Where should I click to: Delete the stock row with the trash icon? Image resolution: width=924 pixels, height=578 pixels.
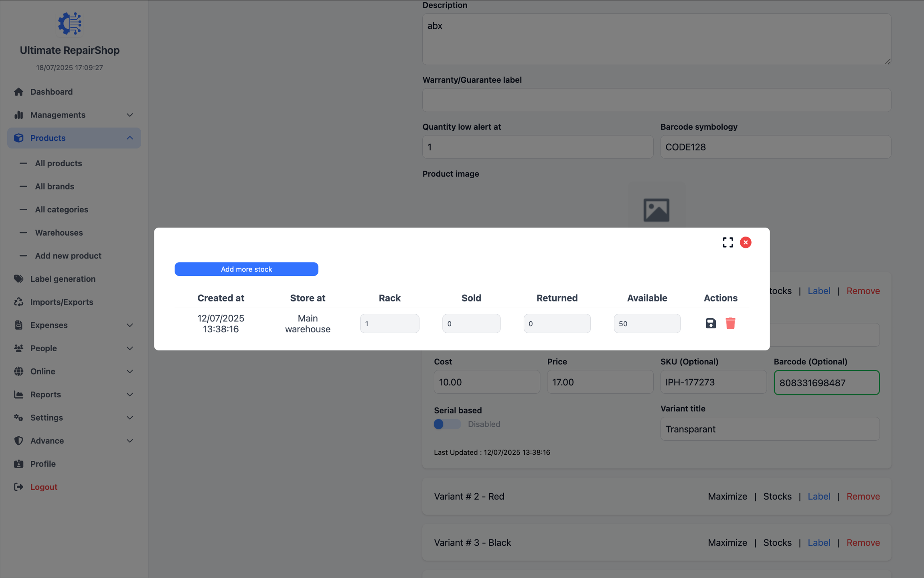pos(730,324)
